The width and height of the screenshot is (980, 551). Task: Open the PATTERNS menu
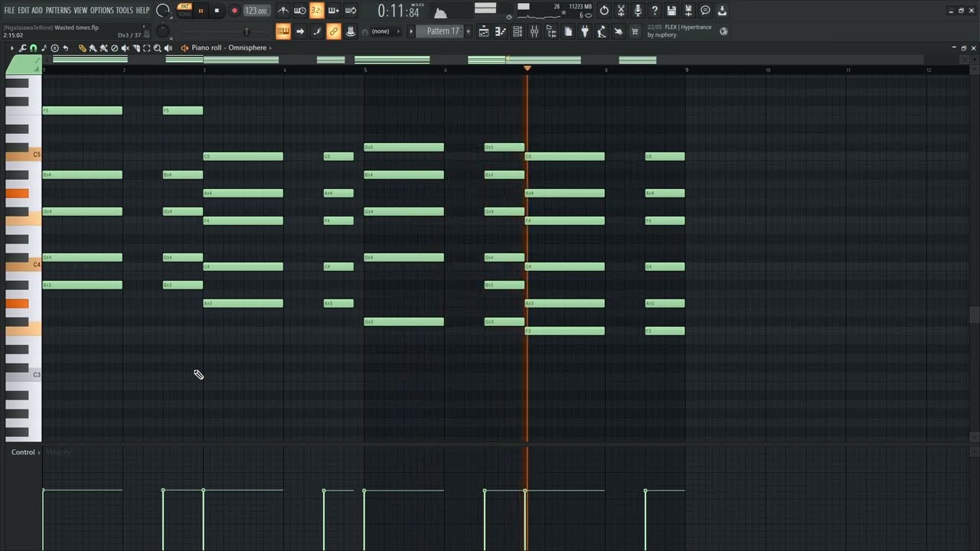(58, 11)
